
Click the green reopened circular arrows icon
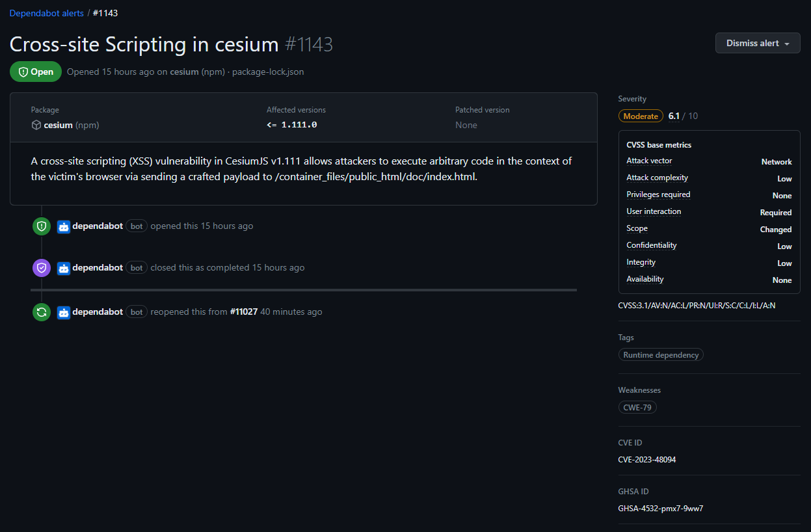point(41,312)
